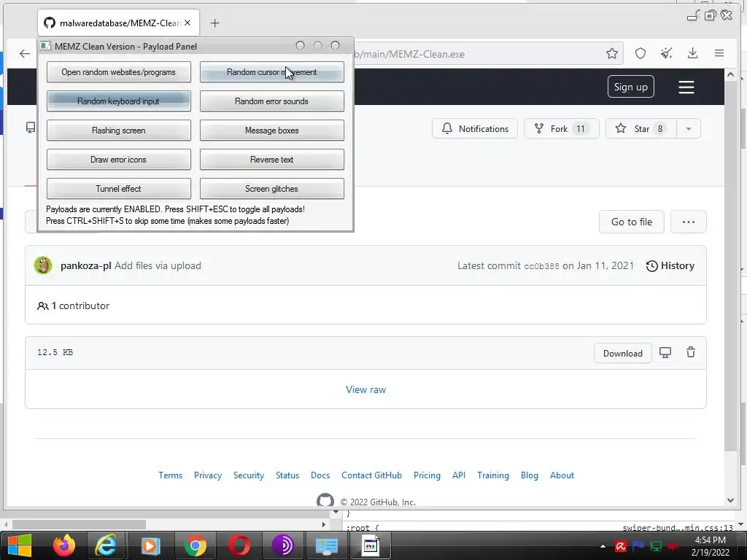The image size is (747, 560).
Task: Launch Internet Explorer from taskbar
Action: (x=106, y=545)
